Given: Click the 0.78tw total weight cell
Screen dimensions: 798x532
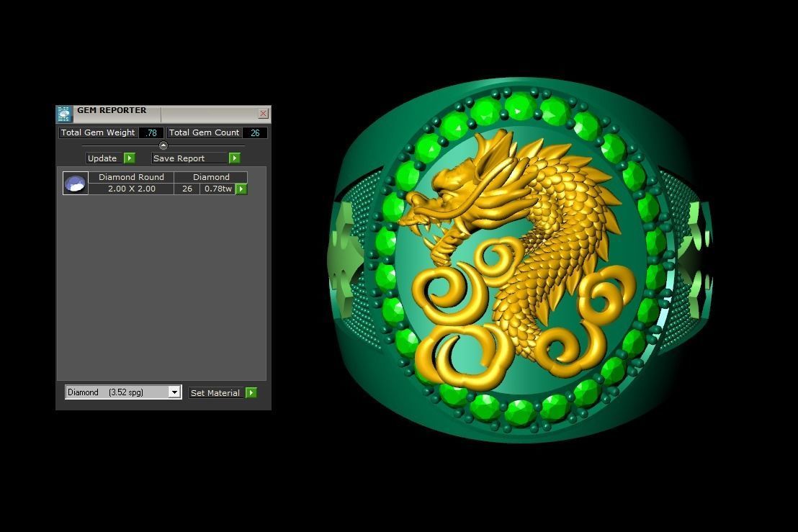Looking at the screenshot, I should coord(218,189).
